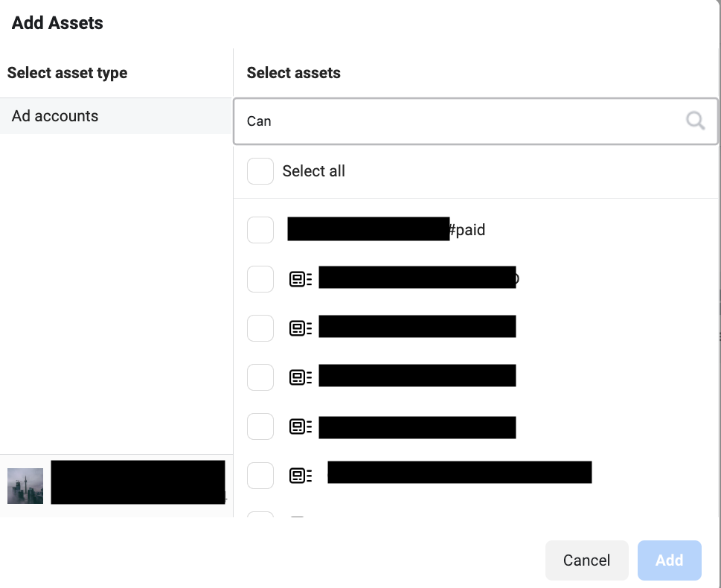The image size is (721, 588).
Task: Click the Cancel button
Action: [x=587, y=560]
